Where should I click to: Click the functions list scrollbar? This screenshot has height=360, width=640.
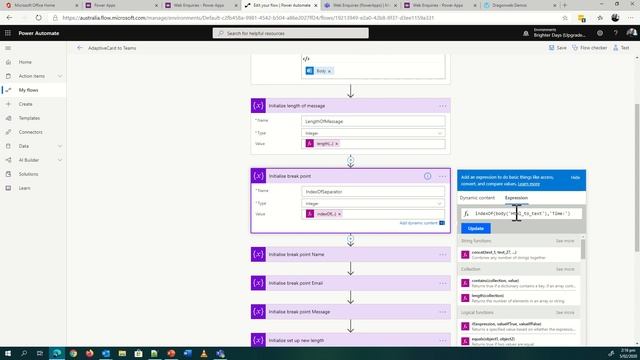click(583, 249)
